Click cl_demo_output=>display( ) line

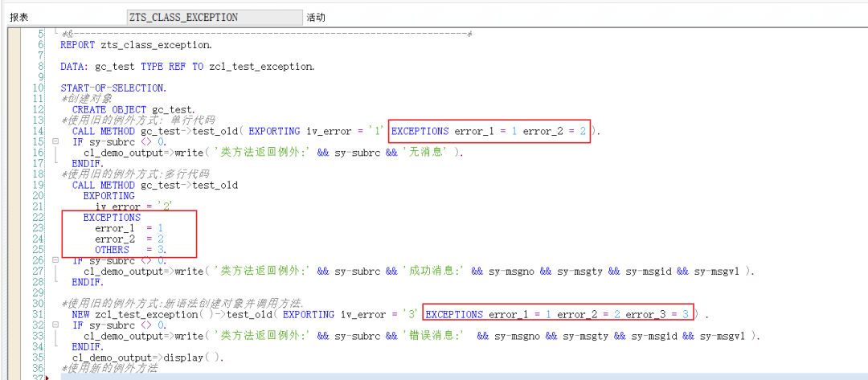click(149, 358)
